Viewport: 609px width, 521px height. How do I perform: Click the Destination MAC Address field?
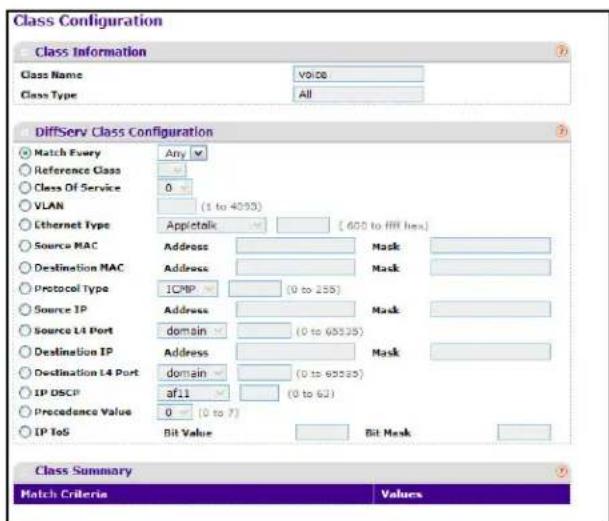295,268
